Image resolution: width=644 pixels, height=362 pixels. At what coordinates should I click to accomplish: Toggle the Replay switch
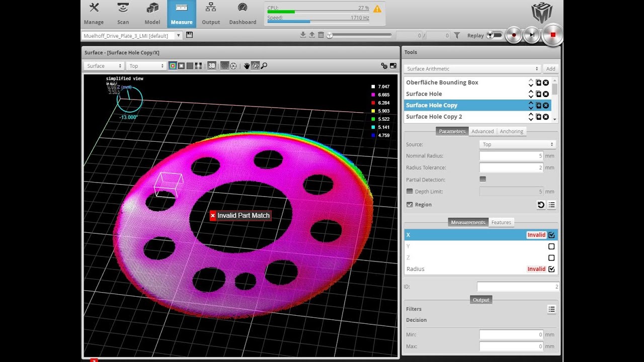pyautogui.click(x=495, y=35)
